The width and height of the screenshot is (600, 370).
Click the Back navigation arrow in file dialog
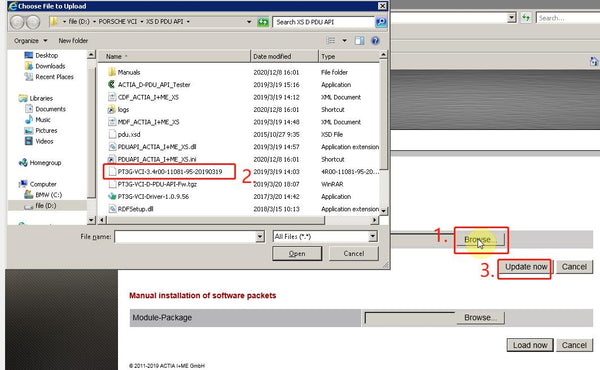17,22
